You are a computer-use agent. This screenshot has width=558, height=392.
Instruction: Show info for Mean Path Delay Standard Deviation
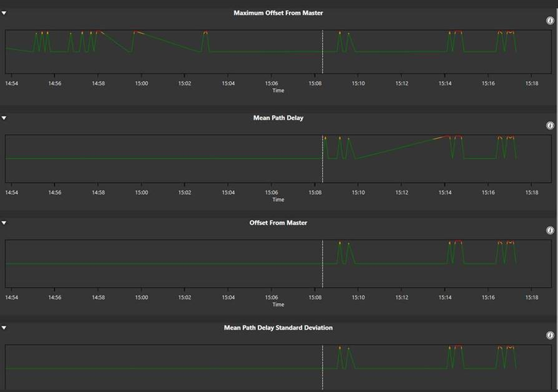pyautogui.click(x=550, y=335)
